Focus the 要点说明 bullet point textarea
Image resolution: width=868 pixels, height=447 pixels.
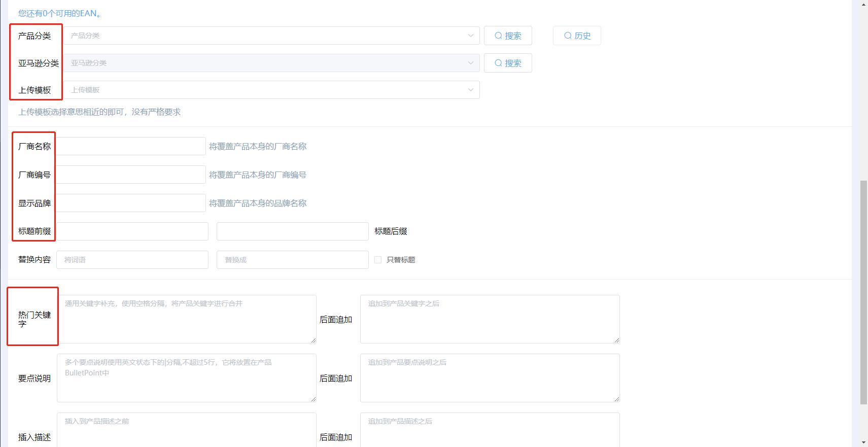coord(186,378)
